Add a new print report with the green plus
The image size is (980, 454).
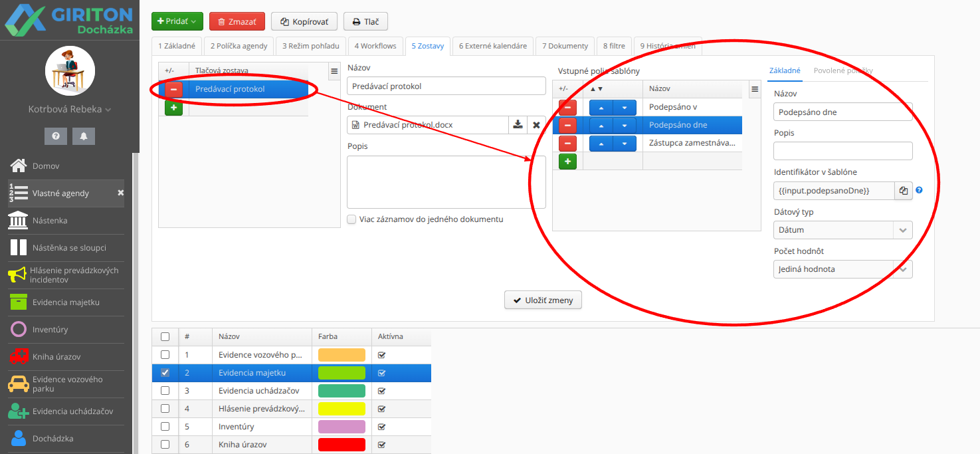click(173, 108)
